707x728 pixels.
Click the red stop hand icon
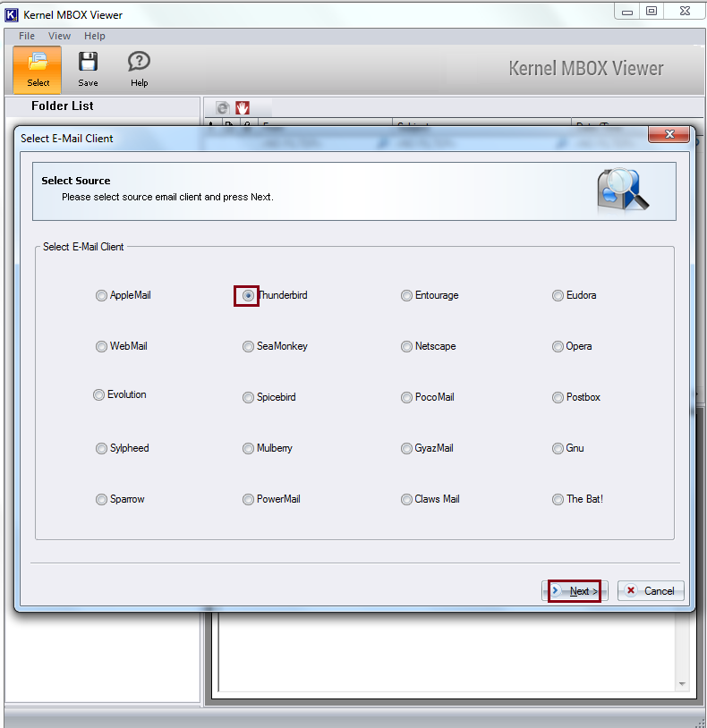(242, 108)
